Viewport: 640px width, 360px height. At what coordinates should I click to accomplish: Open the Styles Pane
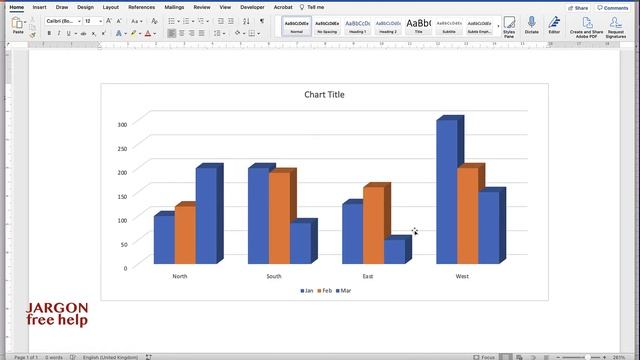(509, 27)
